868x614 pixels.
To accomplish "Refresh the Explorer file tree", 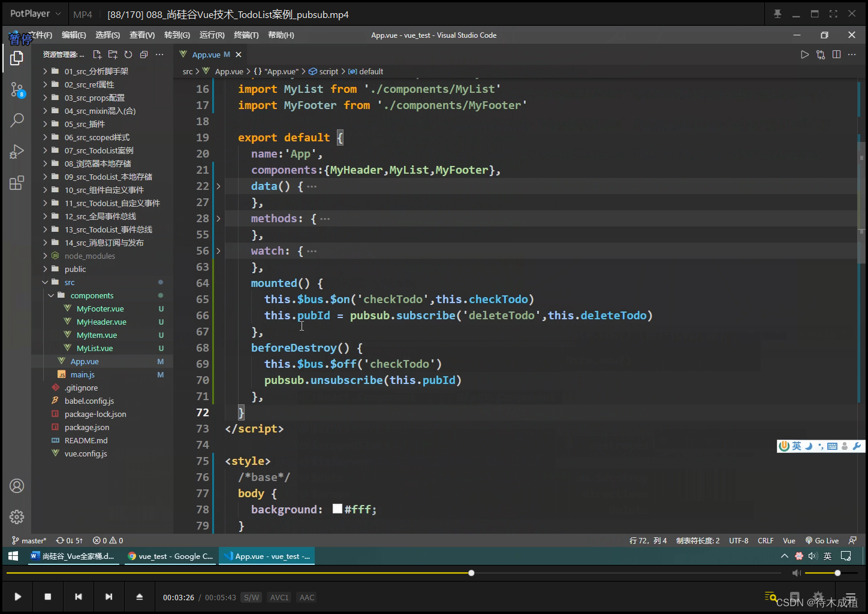I will coord(128,55).
